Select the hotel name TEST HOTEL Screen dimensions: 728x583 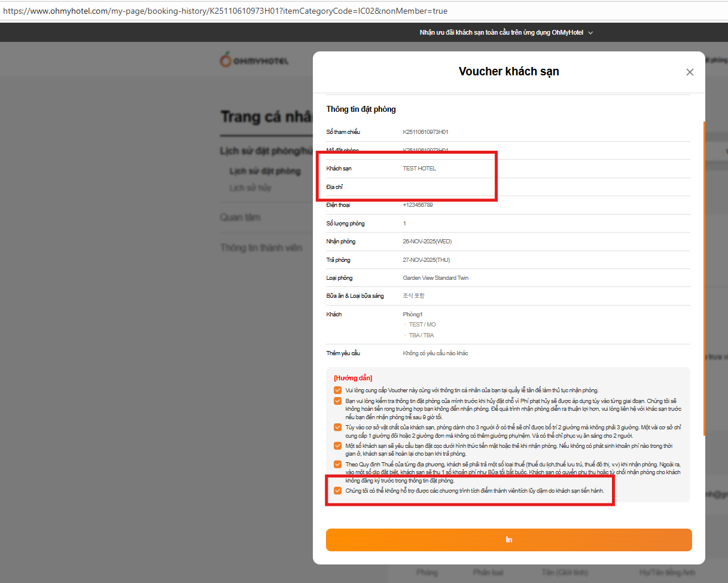point(419,169)
